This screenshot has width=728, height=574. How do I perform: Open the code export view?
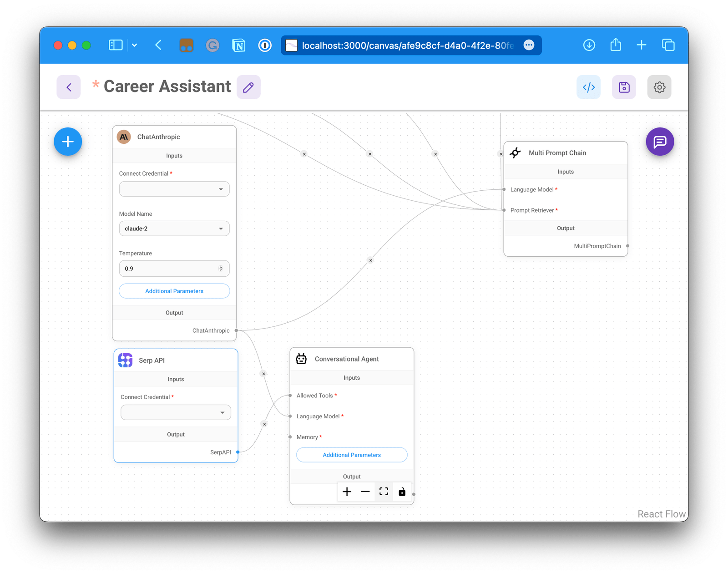point(588,87)
